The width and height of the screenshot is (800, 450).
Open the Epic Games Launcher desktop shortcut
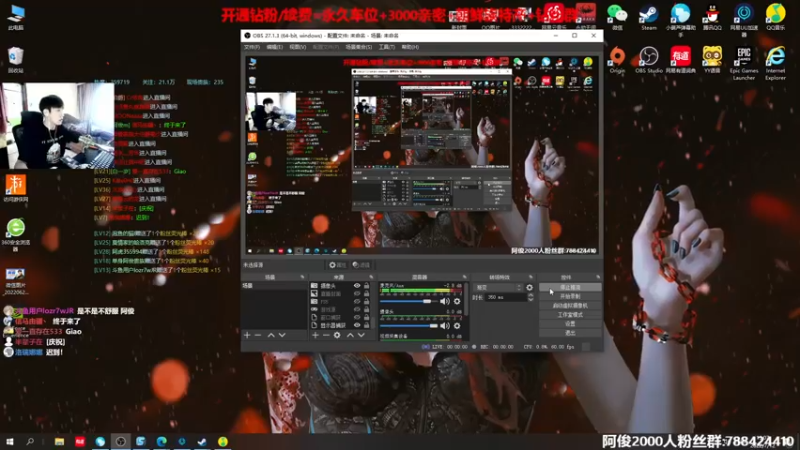coord(744,63)
